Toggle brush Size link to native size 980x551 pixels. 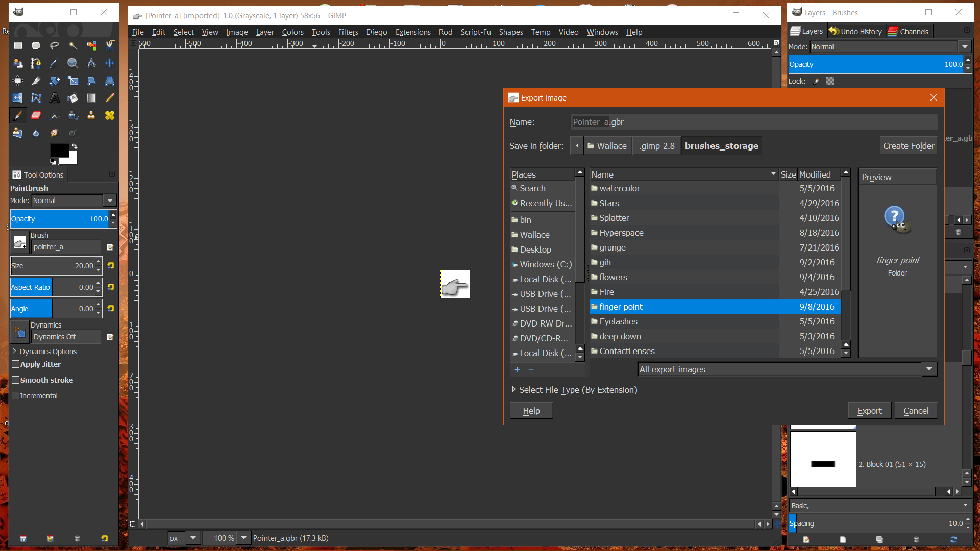tap(110, 266)
